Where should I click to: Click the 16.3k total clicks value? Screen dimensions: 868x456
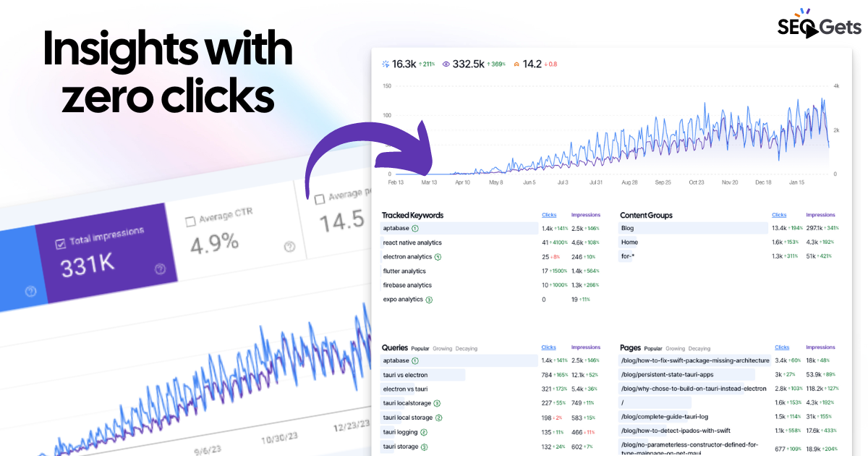pyautogui.click(x=404, y=64)
